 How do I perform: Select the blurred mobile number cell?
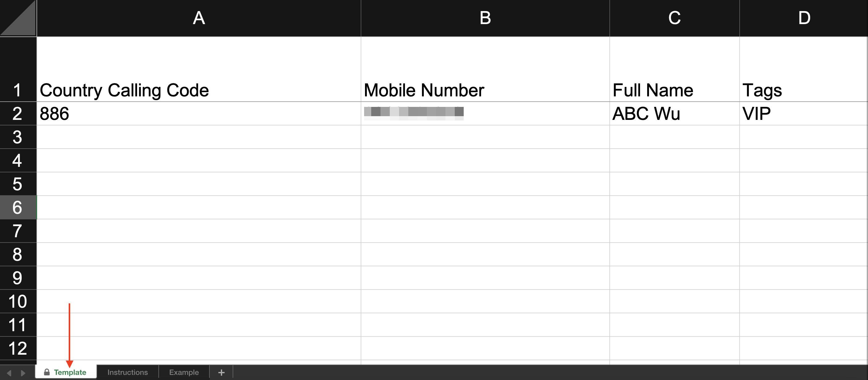coord(485,113)
